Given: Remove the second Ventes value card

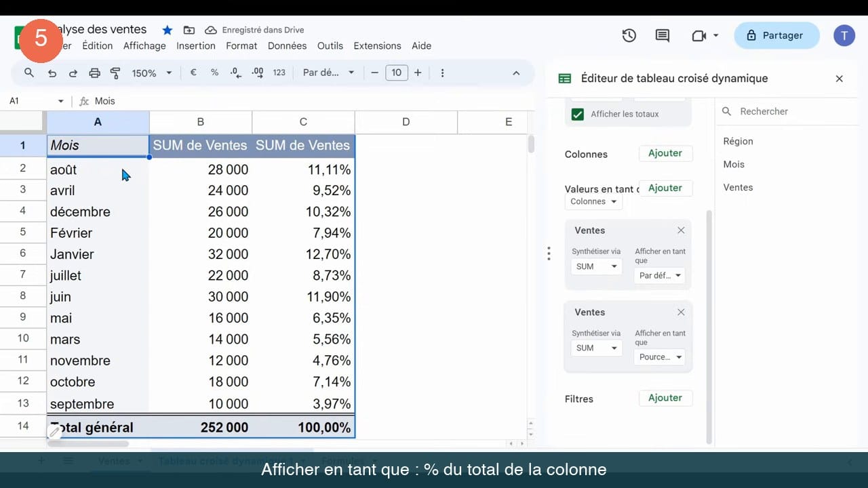Looking at the screenshot, I should pyautogui.click(x=681, y=312).
